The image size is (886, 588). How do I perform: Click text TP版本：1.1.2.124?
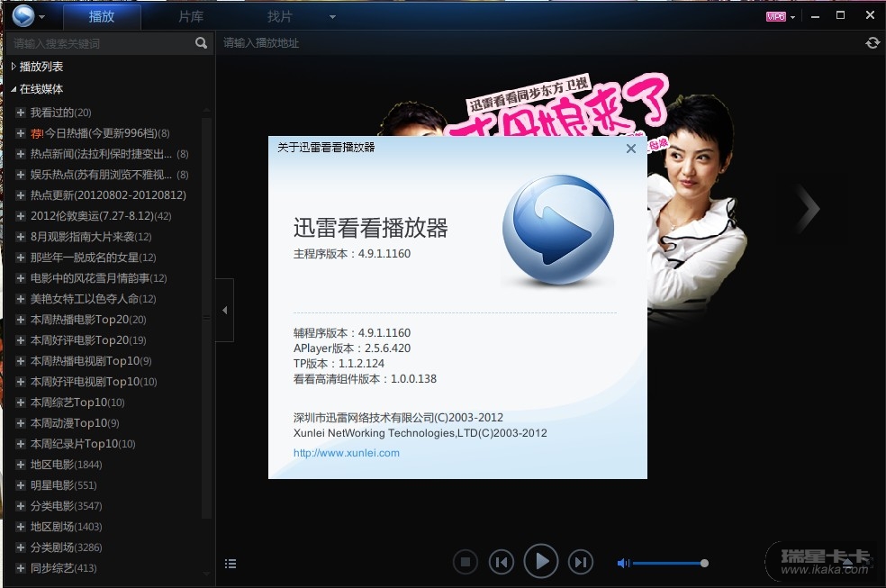tap(339, 363)
